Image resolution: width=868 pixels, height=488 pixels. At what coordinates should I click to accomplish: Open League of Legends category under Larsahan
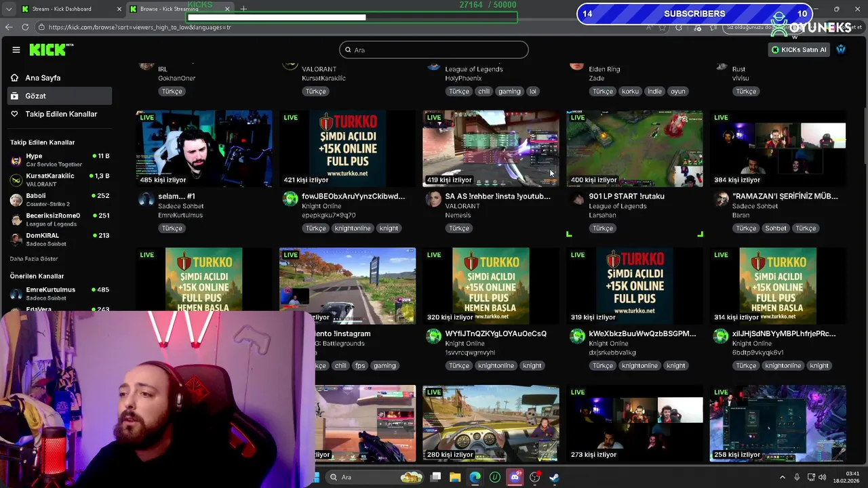(x=618, y=206)
